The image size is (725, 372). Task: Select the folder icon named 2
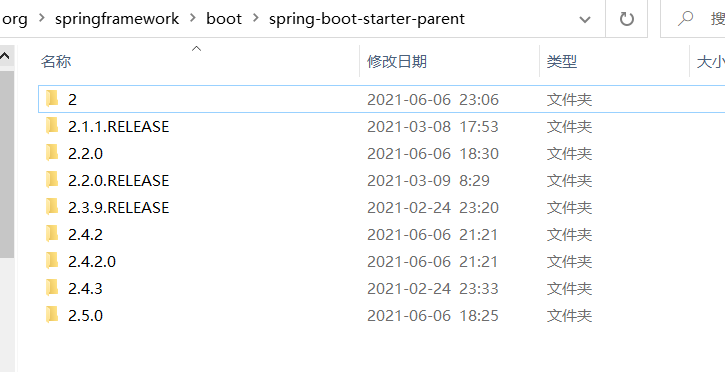pyautogui.click(x=52, y=99)
